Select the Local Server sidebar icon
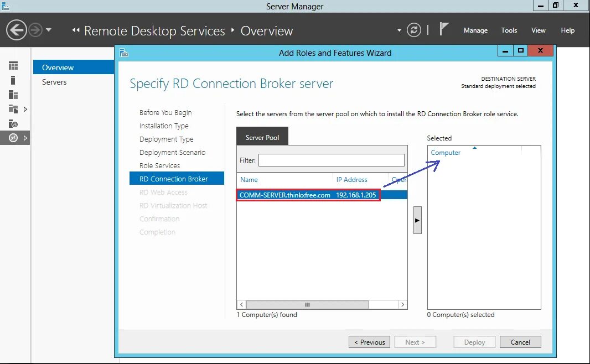This screenshot has width=590, height=364. pos(13,80)
